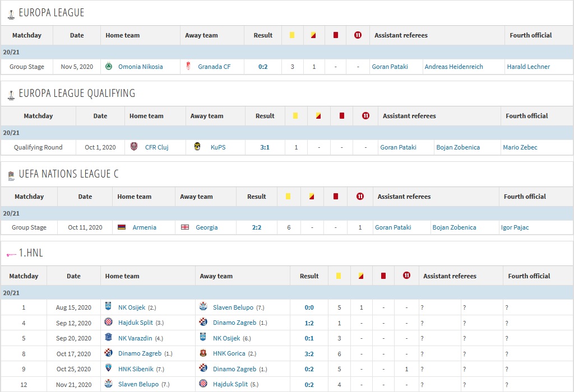Click the EUROPA LEAGUE QUALIFYING heading
This screenshot has height=392, width=574.
tap(77, 94)
